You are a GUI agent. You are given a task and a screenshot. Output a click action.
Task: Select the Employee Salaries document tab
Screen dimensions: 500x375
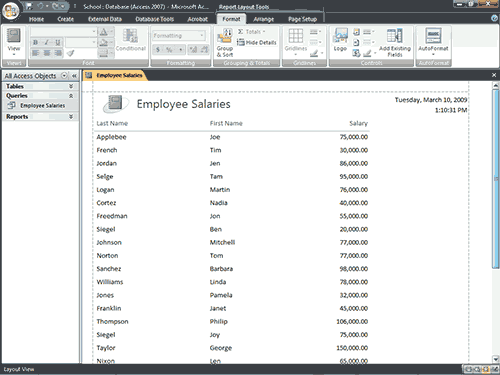pos(115,75)
